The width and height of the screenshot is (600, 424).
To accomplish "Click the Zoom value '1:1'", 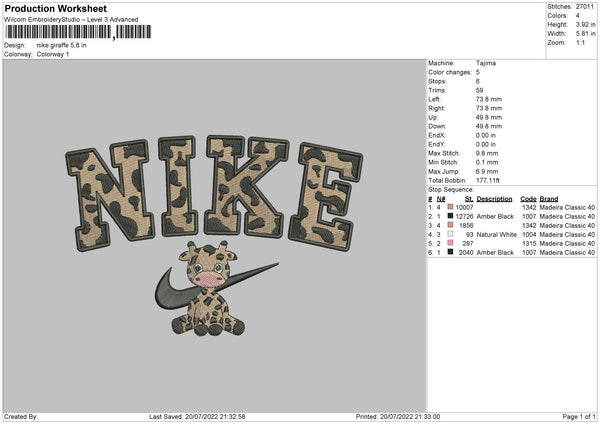I will pos(580,42).
